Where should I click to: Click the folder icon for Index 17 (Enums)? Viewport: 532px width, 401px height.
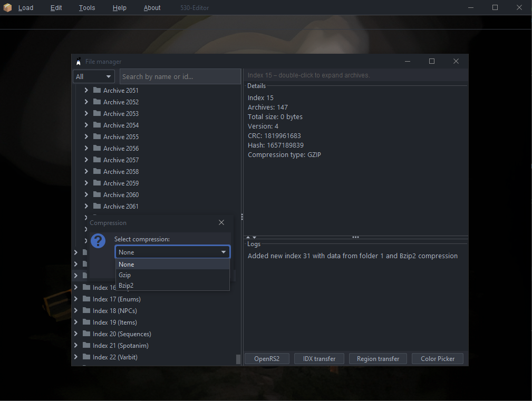point(86,299)
